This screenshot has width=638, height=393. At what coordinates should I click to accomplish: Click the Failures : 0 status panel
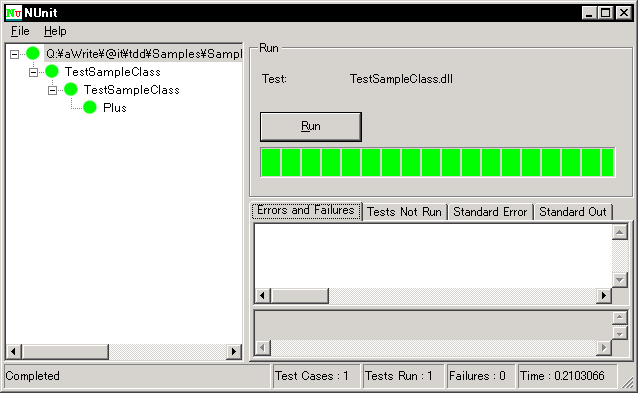point(481,376)
